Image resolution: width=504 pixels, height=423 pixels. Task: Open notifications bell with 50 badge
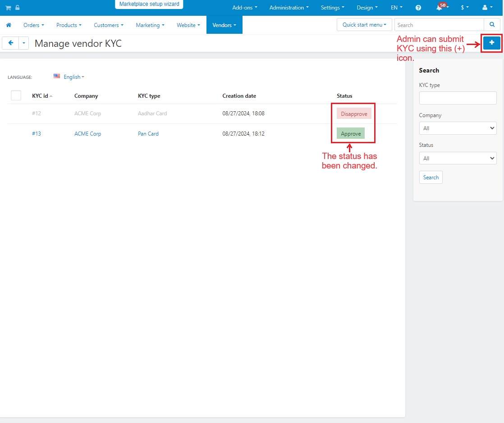click(x=442, y=7)
